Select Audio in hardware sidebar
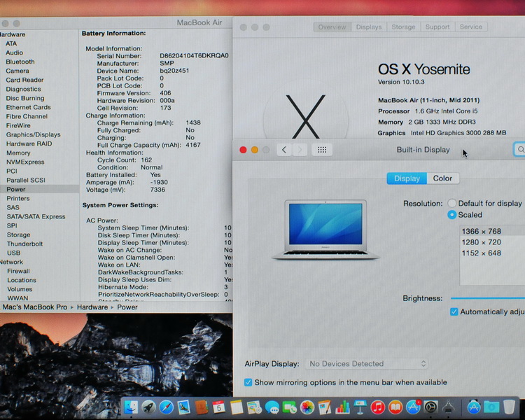The height and width of the screenshot is (420, 525). tap(15, 52)
